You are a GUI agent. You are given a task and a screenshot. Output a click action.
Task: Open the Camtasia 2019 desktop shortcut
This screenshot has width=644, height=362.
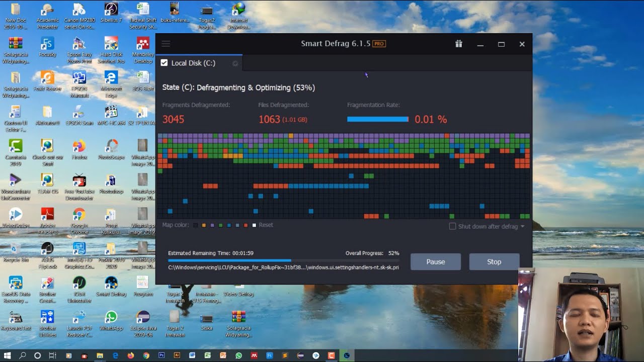pos(16,153)
